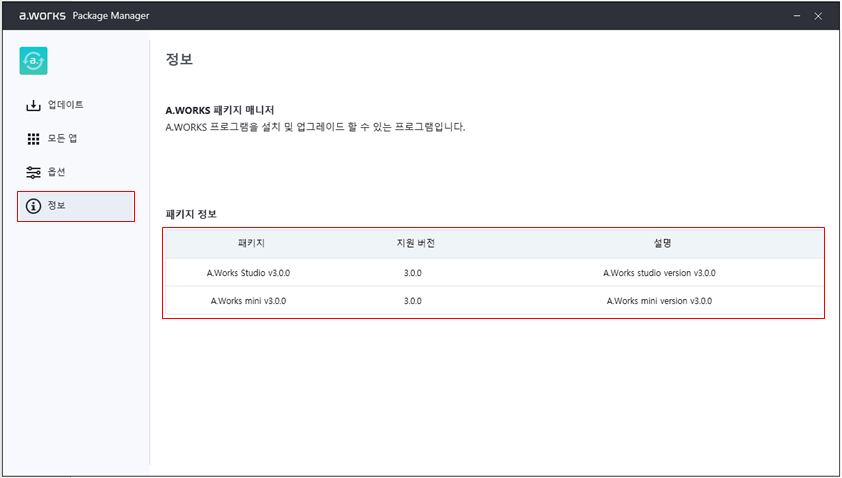The image size is (842, 478).
Task: Click the A.Works studio version v3.0.0 description
Action: 659,272
